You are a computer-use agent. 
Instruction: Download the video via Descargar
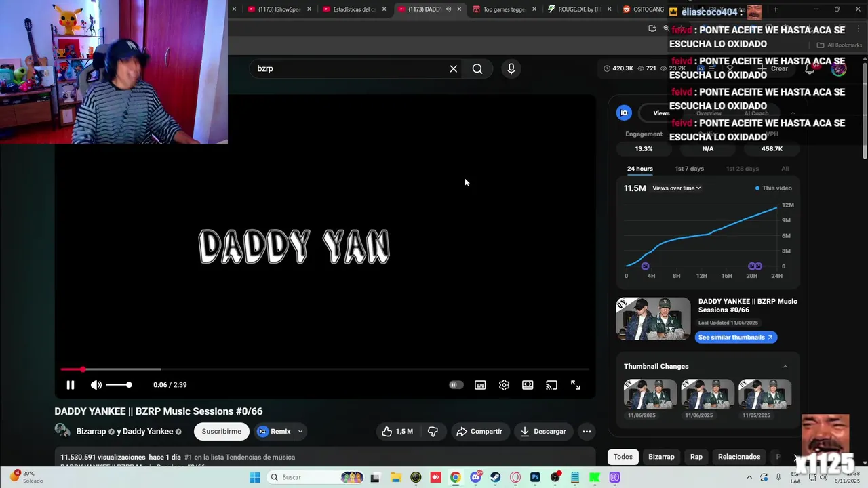click(543, 432)
